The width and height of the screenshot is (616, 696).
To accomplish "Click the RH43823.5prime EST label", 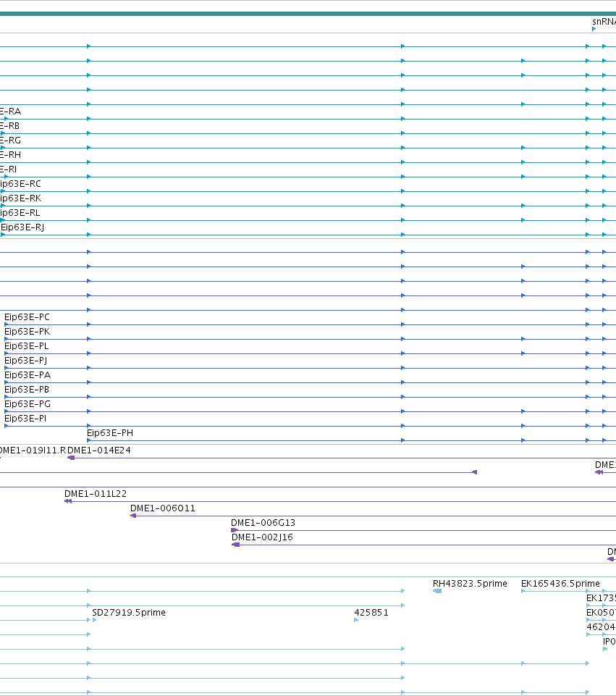I will pos(470,583).
